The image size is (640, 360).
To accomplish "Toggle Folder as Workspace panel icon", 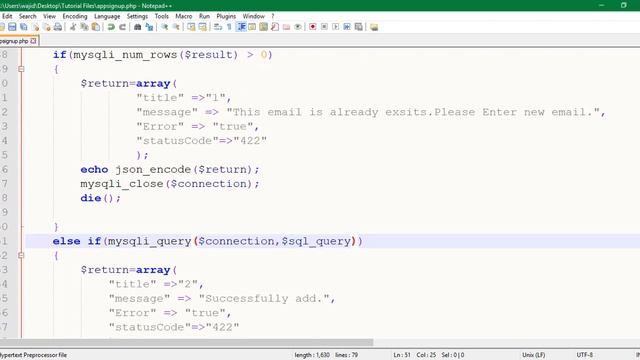I will 287,27.
